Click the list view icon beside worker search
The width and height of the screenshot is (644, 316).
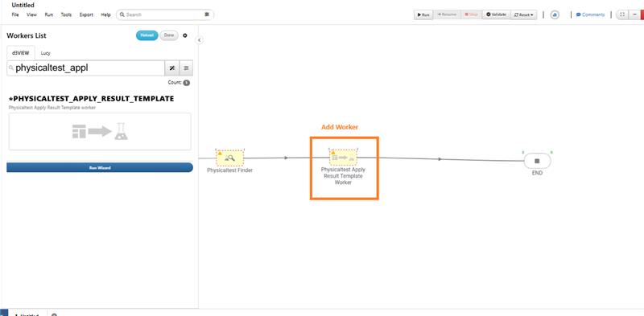[186, 68]
